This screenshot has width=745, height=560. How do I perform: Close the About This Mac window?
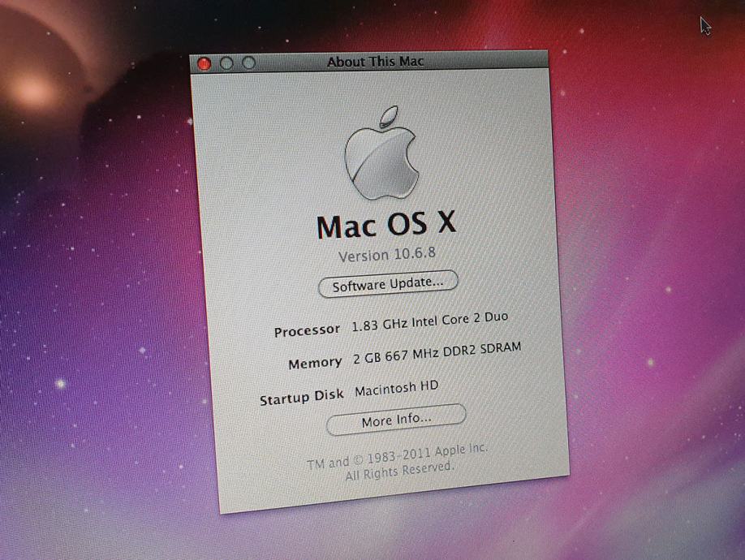tap(205, 63)
